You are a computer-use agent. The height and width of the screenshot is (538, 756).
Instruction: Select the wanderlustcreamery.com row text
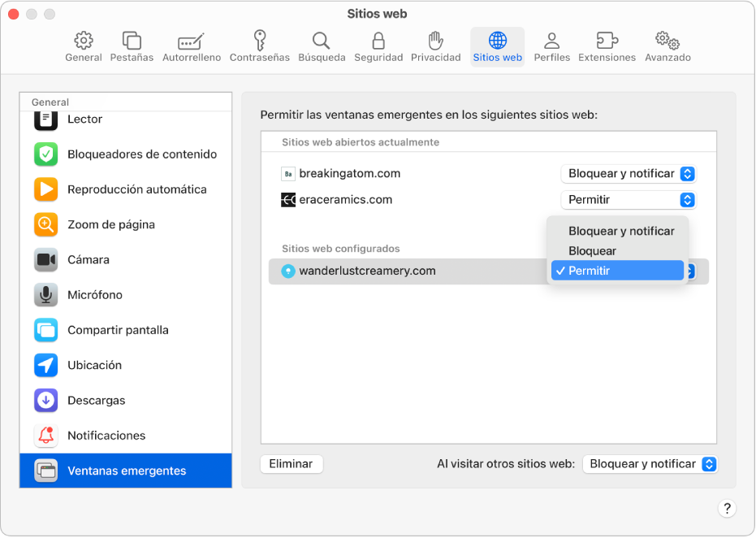pyautogui.click(x=367, y=271)
